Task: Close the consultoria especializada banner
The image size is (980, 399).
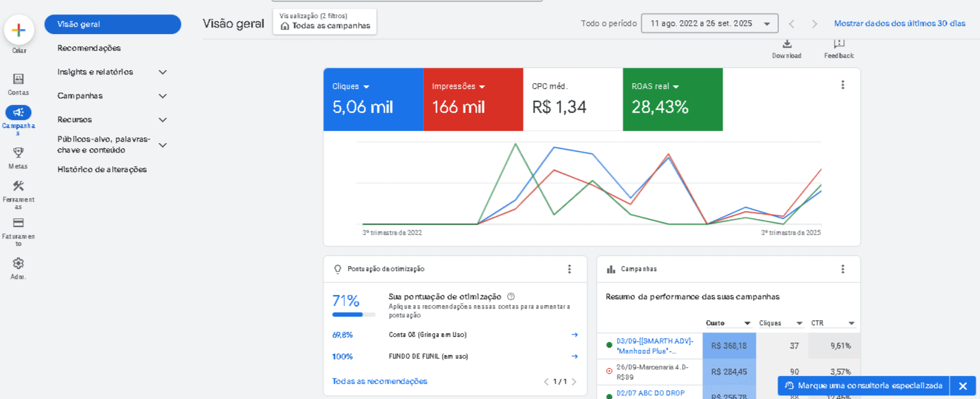Action: 963,386
